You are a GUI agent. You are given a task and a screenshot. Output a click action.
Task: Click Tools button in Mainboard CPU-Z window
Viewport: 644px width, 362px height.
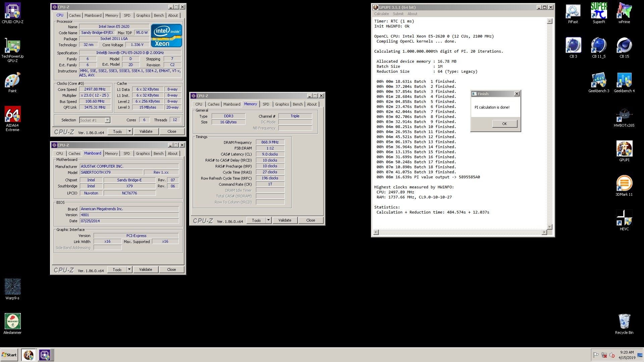click(x=117, y=269)
